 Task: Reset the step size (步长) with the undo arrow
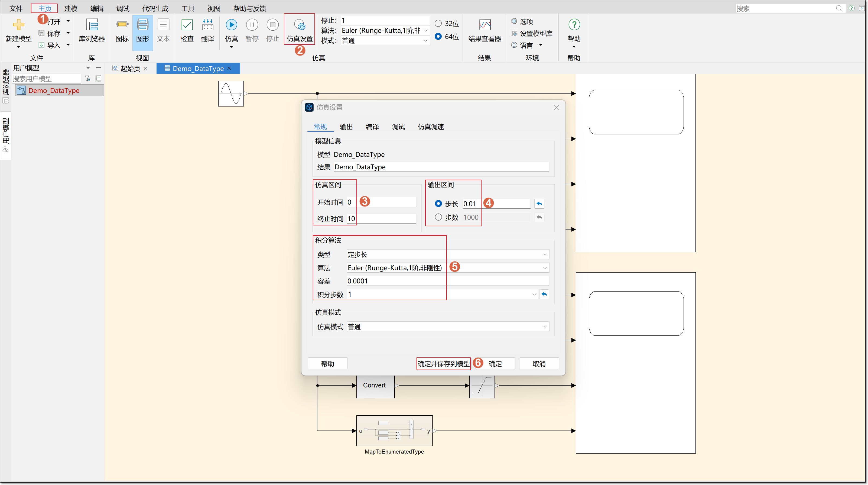click(x=539, y=203)
